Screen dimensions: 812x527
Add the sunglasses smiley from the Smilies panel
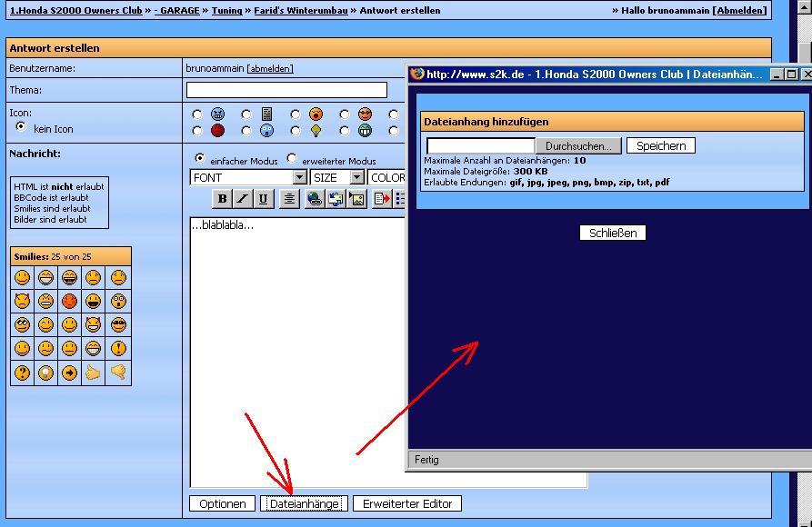point(118,325)
